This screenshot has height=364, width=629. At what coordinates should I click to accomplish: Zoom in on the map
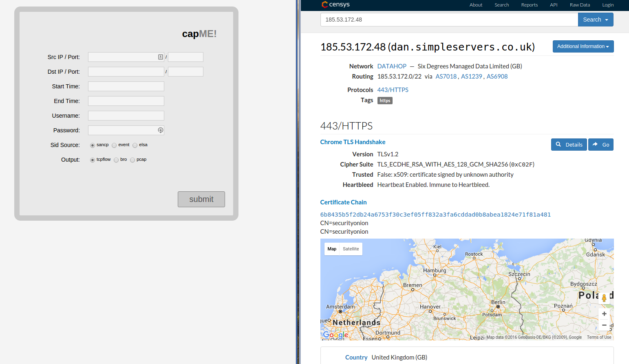604,314
